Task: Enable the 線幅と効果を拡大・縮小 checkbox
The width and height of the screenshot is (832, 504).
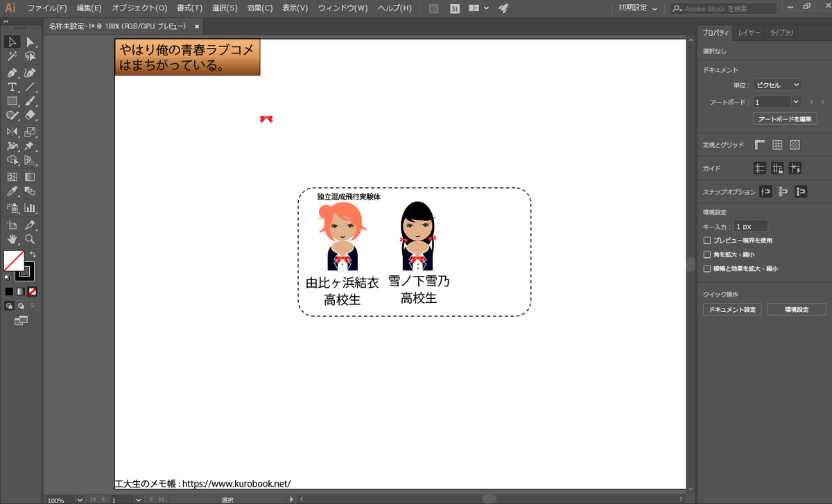Action: point(707,268)
